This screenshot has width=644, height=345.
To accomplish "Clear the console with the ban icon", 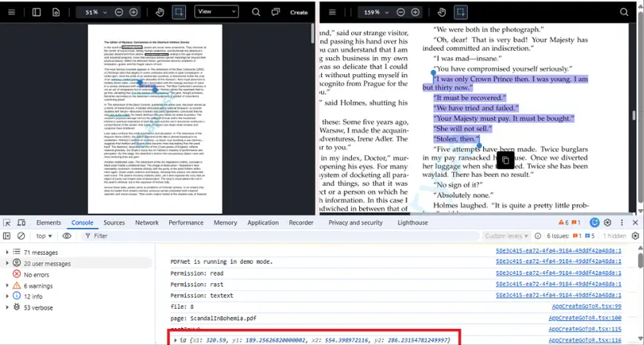I will (x=21, y=236).
